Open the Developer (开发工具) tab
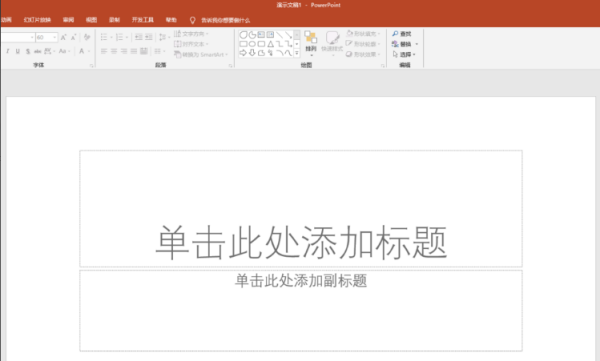Screen dimensions: 600x361 click(x=142, y=20)
